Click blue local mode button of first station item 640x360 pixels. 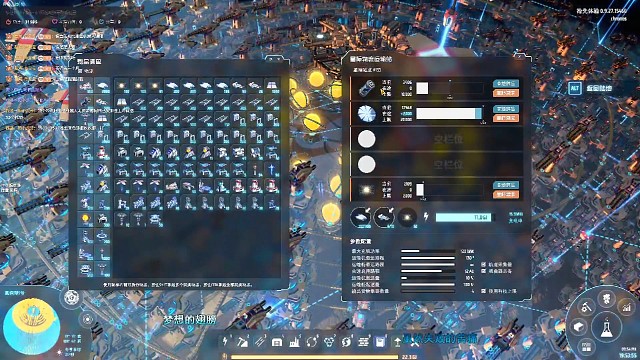click(506, 83)
